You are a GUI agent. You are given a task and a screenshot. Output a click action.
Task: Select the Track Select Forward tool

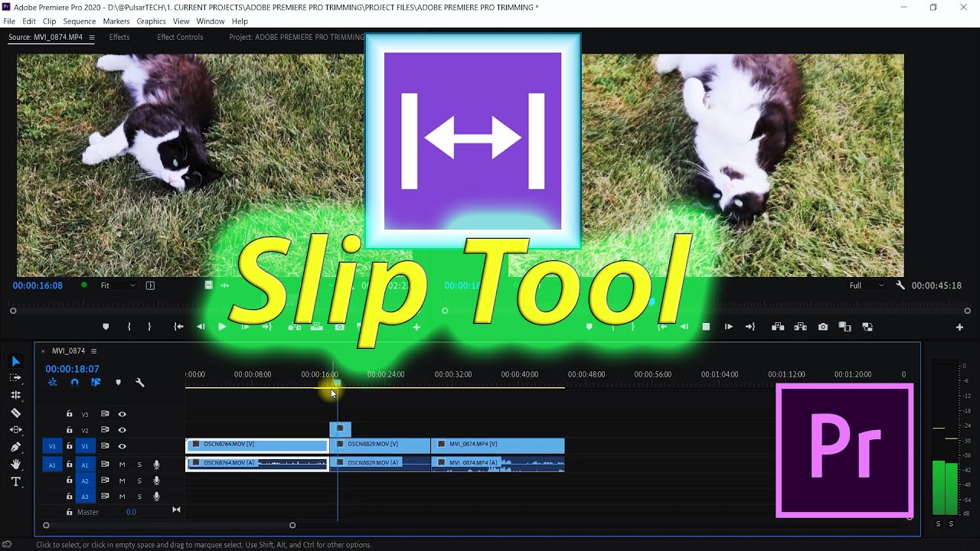[x=15, y=378]
